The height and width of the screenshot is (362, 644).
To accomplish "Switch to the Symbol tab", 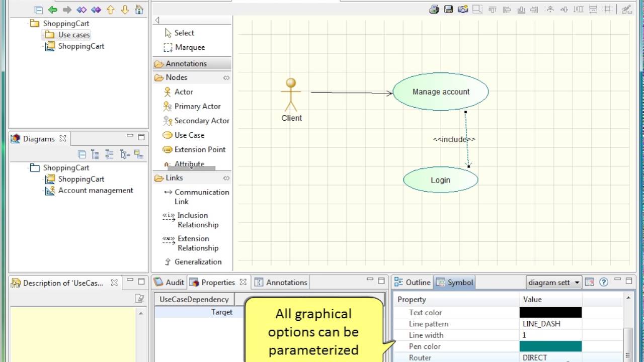I will point(455,283).
